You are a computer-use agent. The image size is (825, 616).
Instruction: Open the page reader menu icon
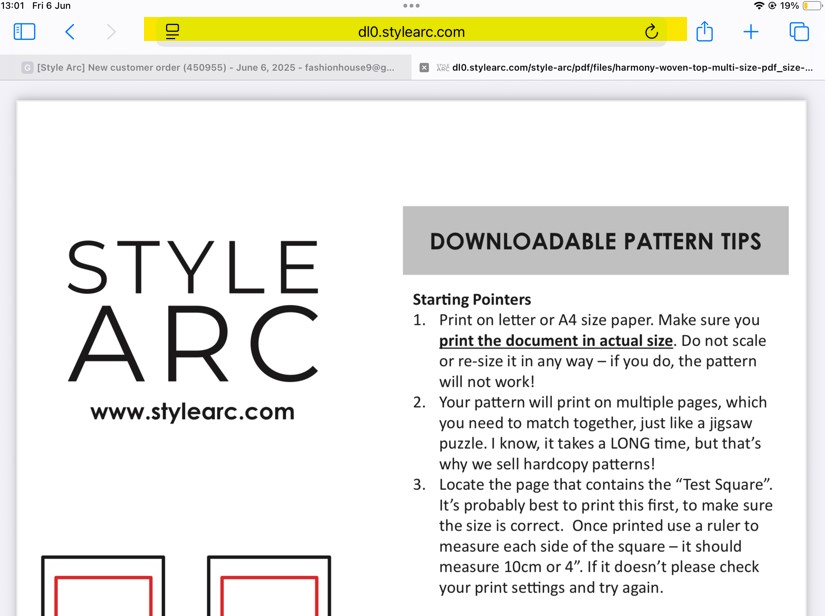point(172,32)
